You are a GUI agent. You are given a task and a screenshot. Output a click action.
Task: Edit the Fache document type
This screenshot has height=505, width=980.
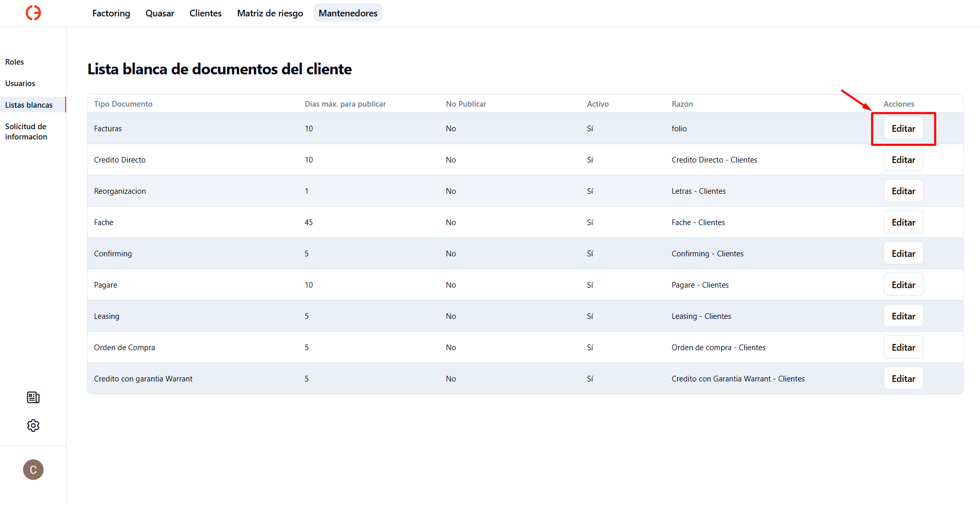[903, 223]
